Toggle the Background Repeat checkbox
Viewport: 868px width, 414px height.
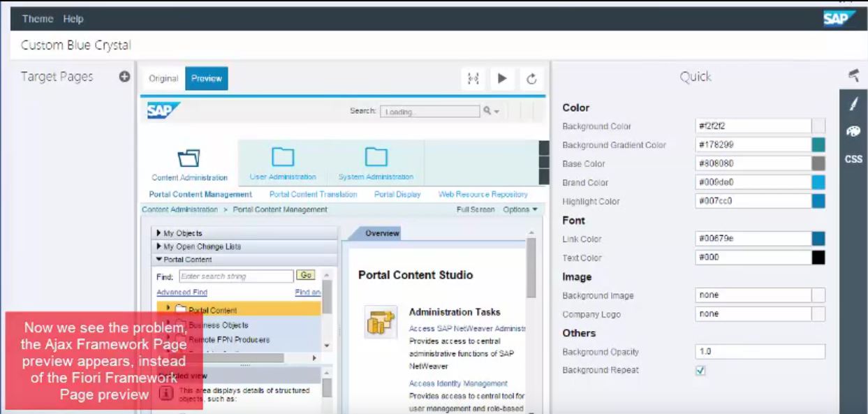point(701,371)
